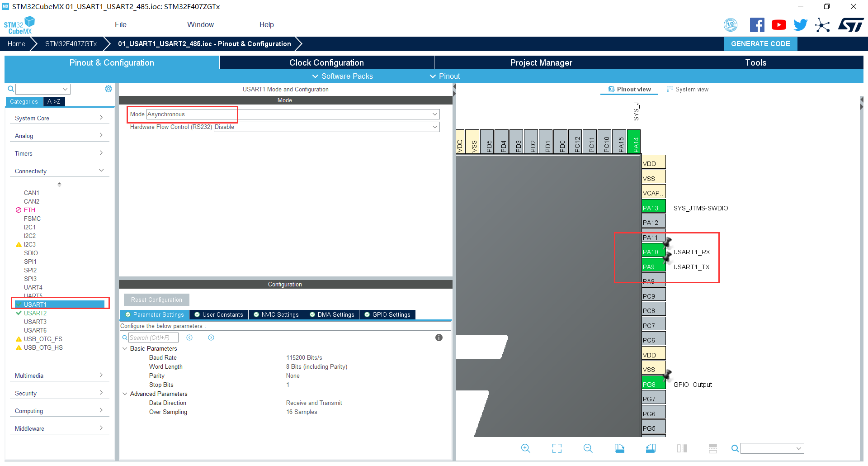Click the peripheral search magnifier icon
868x466 pixels.
(11, 89)
